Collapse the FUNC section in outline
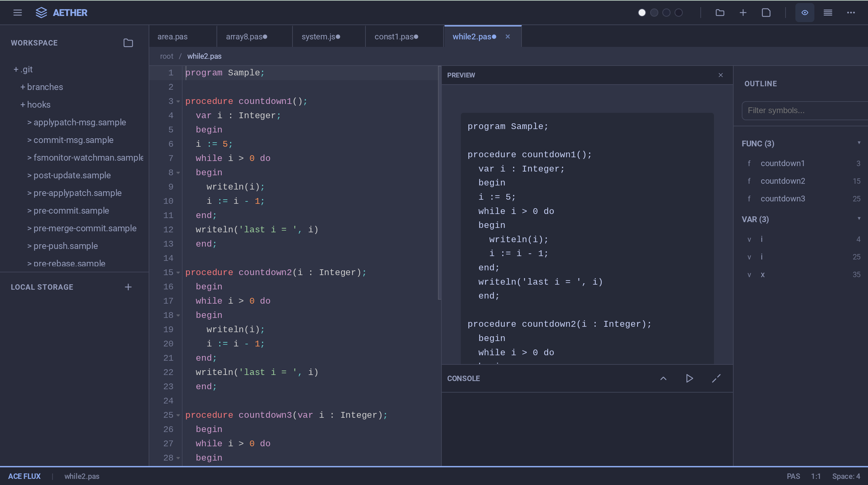The height and width of the screenshot is (485, 868). (x=859, y=143)
